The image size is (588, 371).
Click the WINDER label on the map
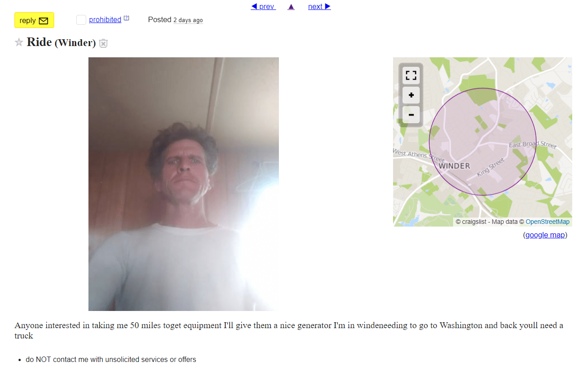coord(454,166)
